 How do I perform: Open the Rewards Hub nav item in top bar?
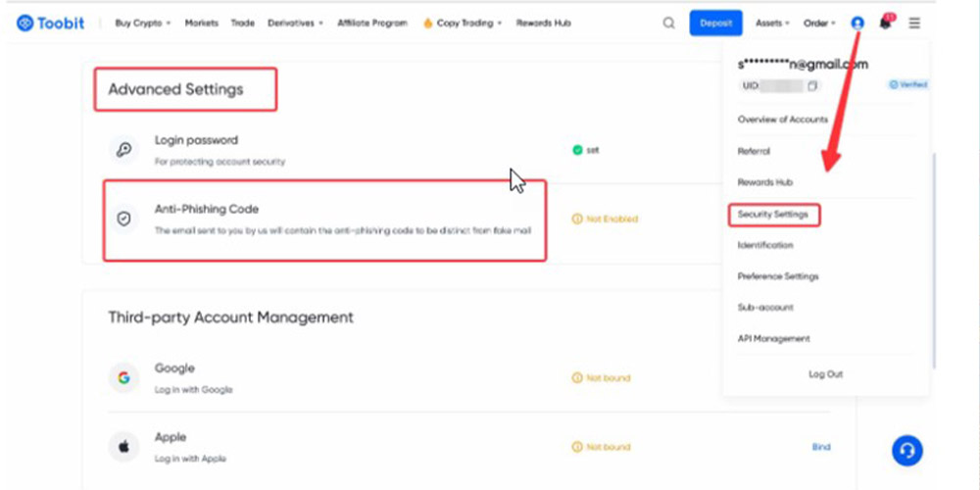[x=543, y=24]
